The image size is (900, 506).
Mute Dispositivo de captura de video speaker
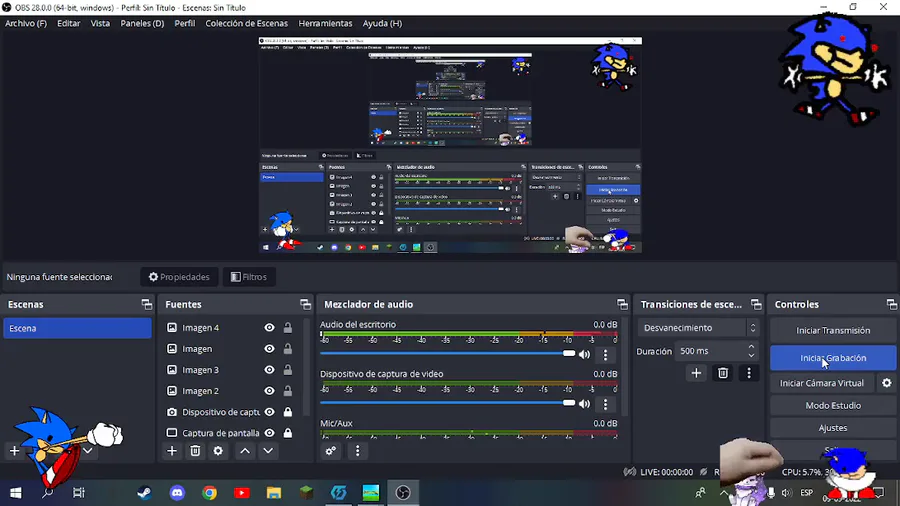coord(584,404)
